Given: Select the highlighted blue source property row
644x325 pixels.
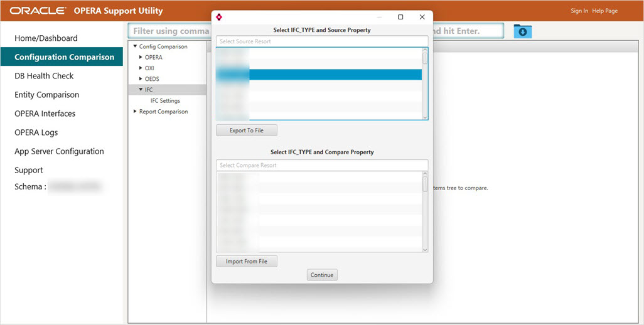Looking at the screenshot, I should tap(319, 74).
